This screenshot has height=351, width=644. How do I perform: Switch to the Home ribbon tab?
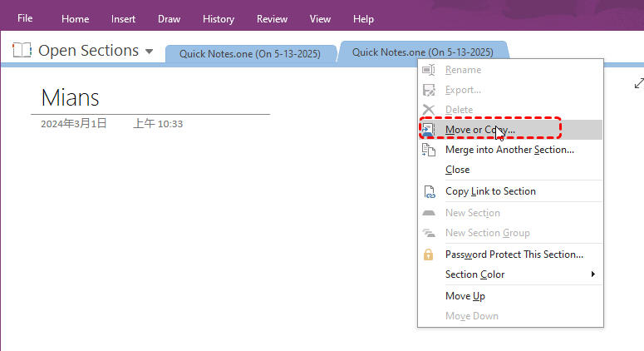pyautogui.click(x=75, y=19)
